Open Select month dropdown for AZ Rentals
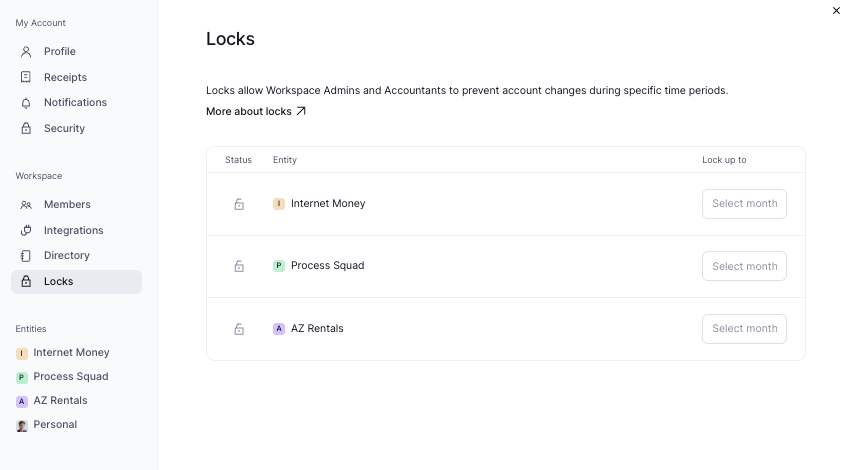The image size is (850, 470). pyautogui.click(x=744, y=329)
